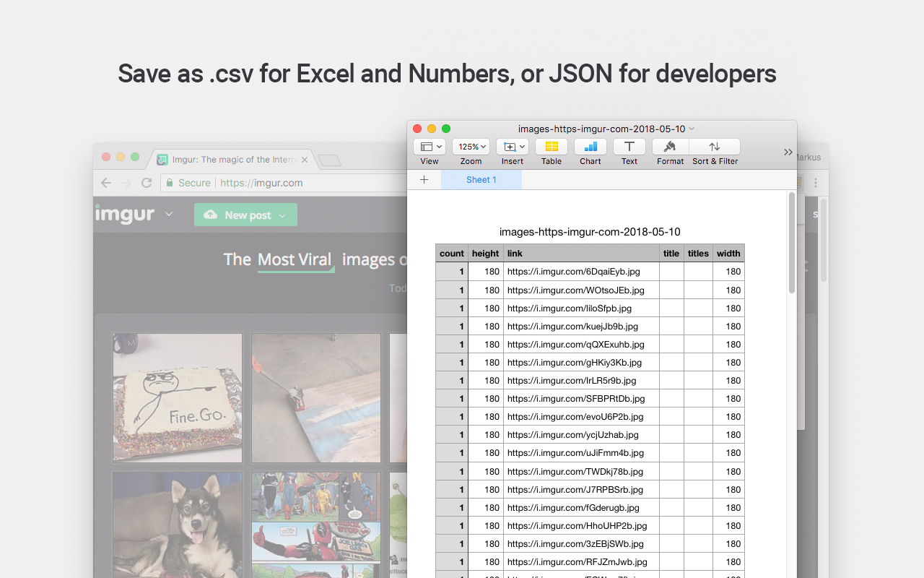Open the View options in Numbers
Screen dimensions: 924x578
point(430,147)
